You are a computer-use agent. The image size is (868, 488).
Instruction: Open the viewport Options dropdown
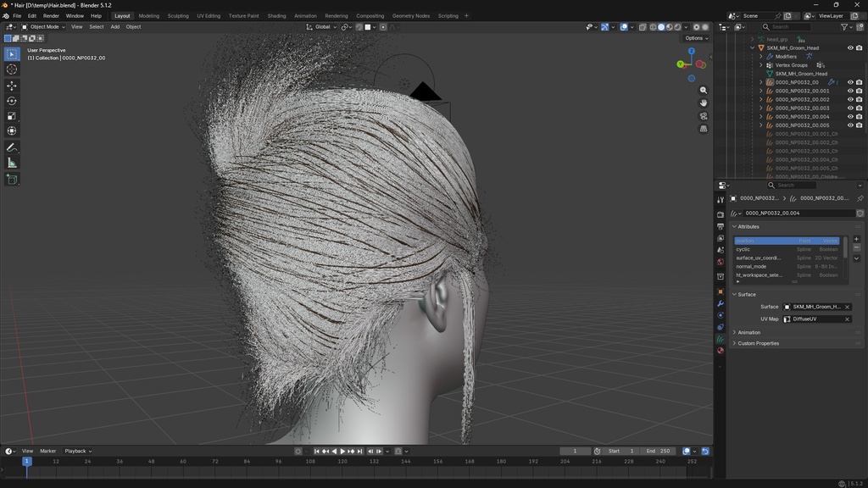(x=696, y=38)
